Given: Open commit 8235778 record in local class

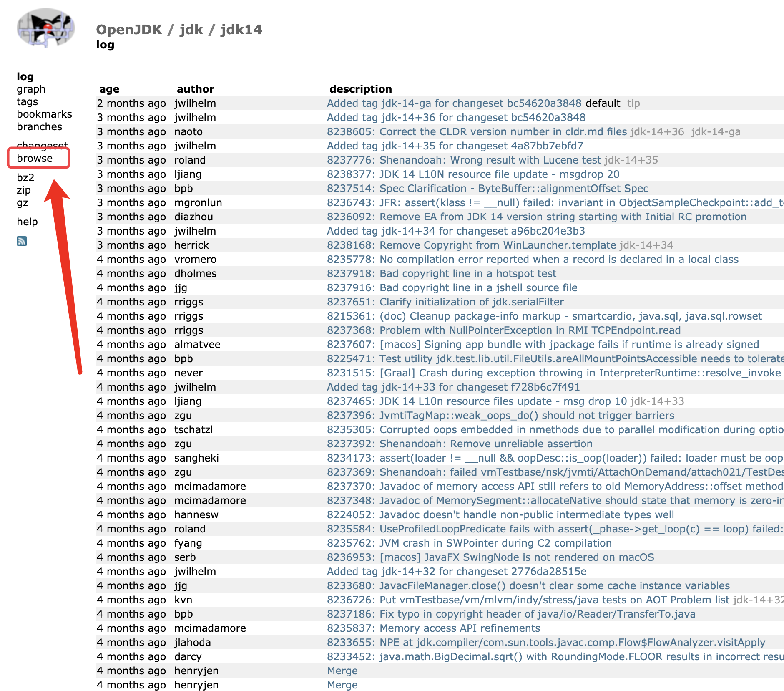Looking at the screenshot, I should [533, 260].
